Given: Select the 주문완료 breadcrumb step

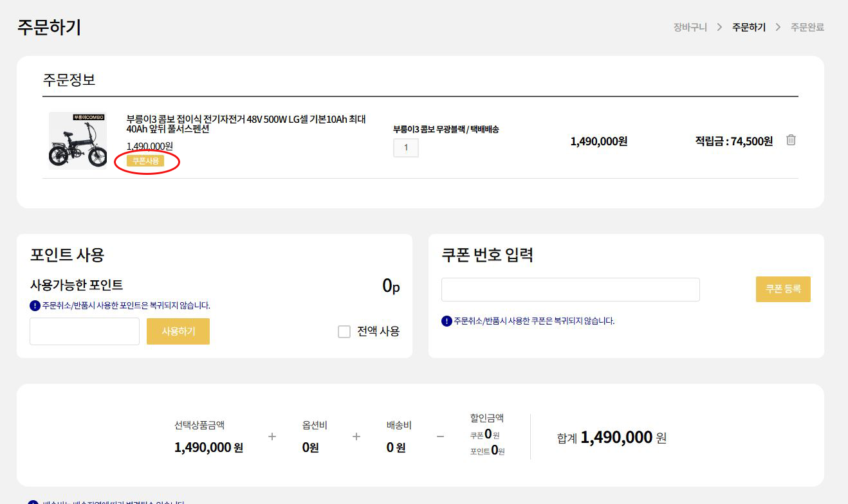Looking at the screenshot, I should tap(807, 27).
